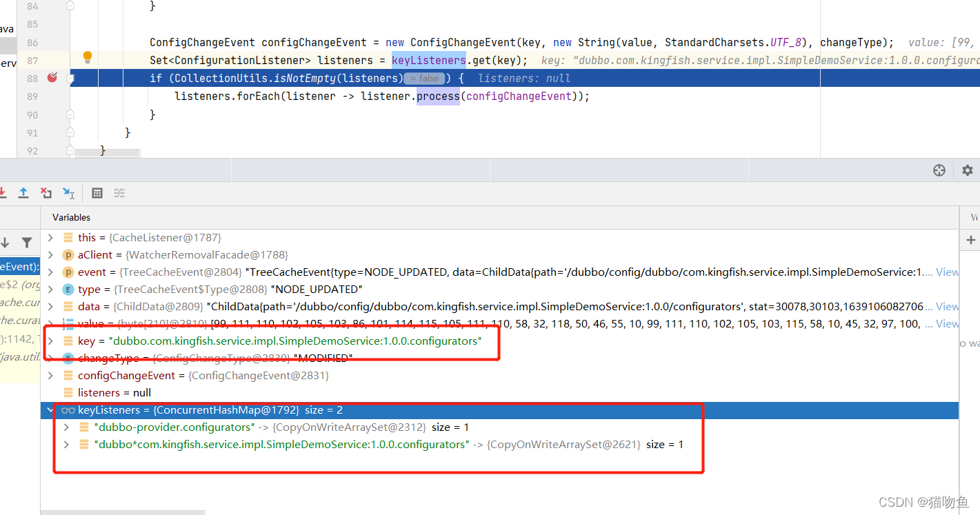Expand the event TreeCacheEvent node
The image size is (980, 515).
tap(50, 272)
